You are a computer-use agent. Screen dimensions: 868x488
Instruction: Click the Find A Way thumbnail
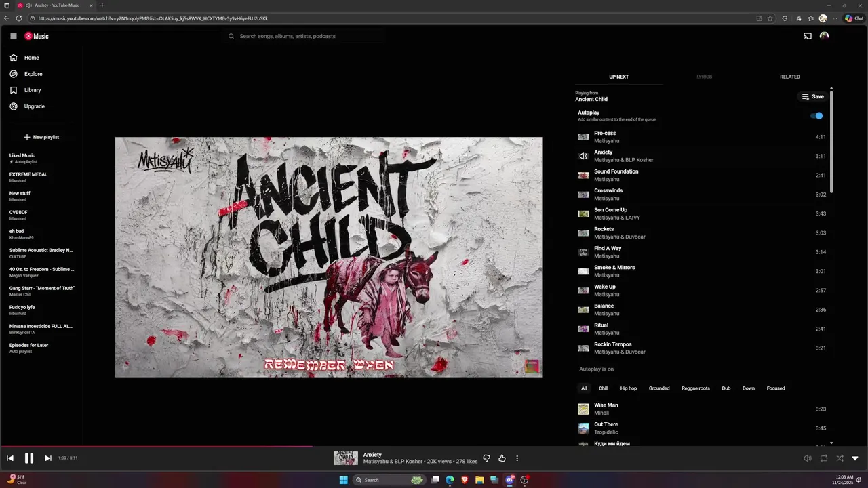(x=583, y=252)
